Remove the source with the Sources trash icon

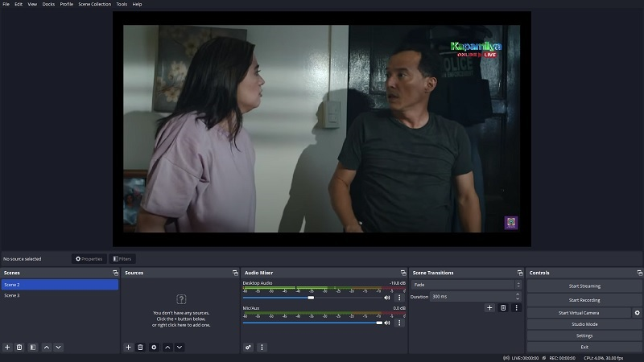pyautogui.click(x=140, y=348)
